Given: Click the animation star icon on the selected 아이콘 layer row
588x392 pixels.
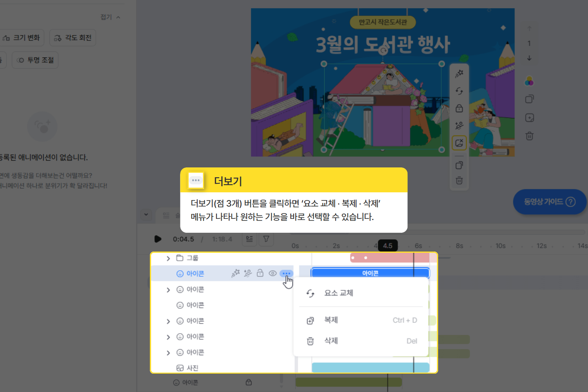Looking at the screenshot, I should click(x=236, y=273).
